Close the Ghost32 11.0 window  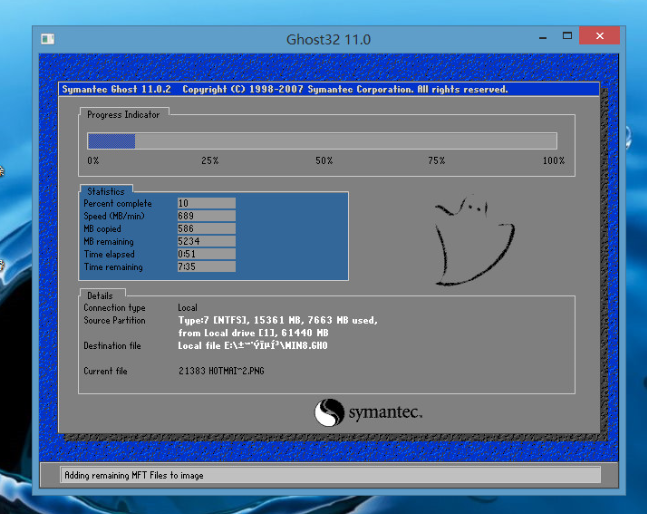coord(600,36)
